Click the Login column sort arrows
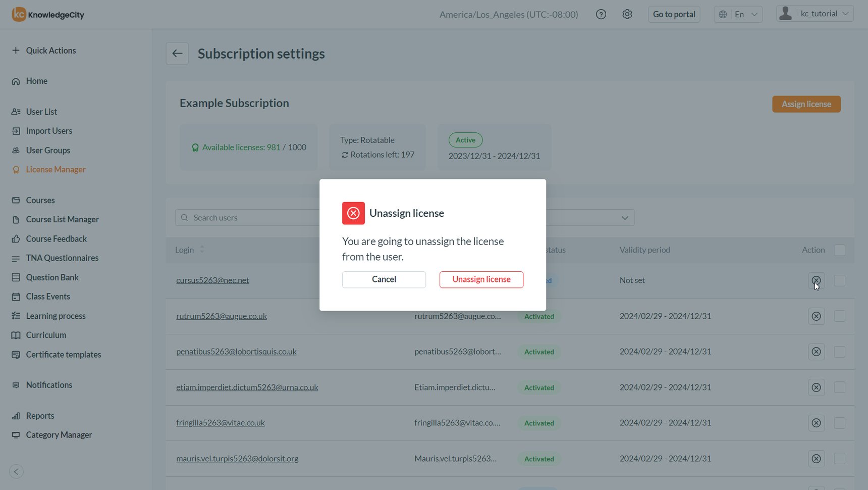This screenshot has width=868, height=490. click(x=201, y=249)
